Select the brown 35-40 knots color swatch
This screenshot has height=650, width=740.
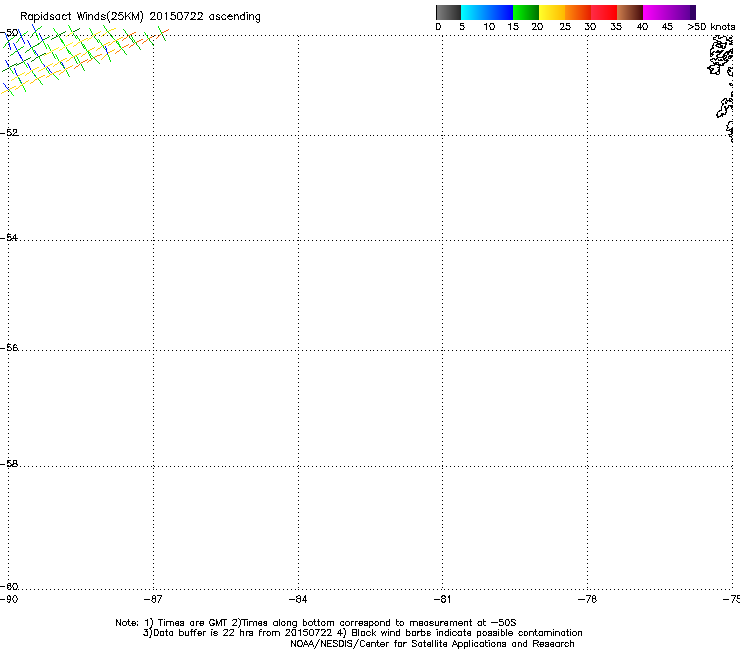click(630, 12)
